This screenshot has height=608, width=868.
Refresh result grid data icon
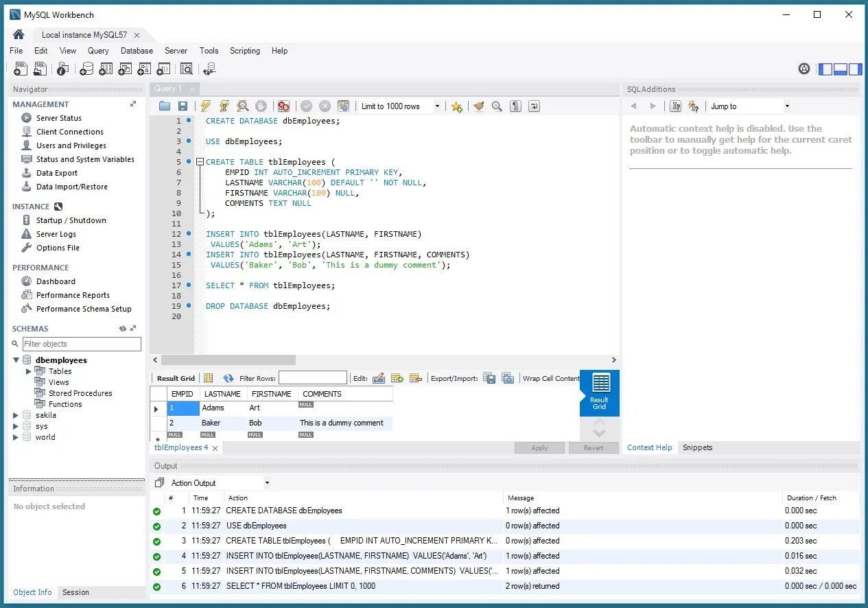point(228,378)
